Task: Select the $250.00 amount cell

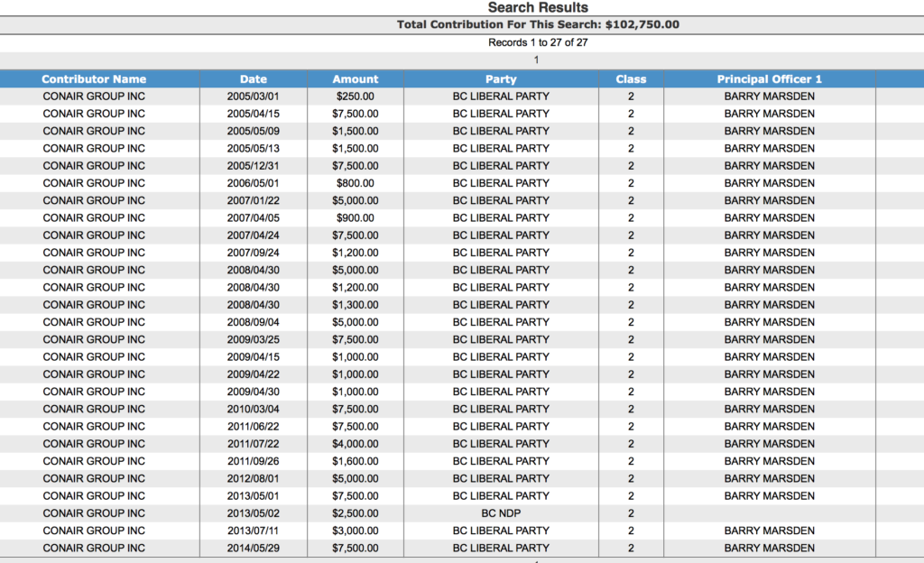Action: [x=356, y=97]
